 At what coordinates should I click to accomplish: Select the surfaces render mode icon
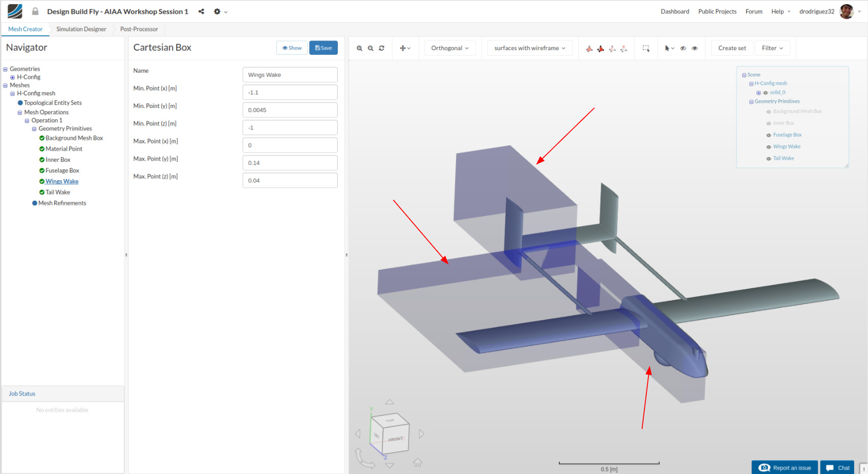(590, 49)
